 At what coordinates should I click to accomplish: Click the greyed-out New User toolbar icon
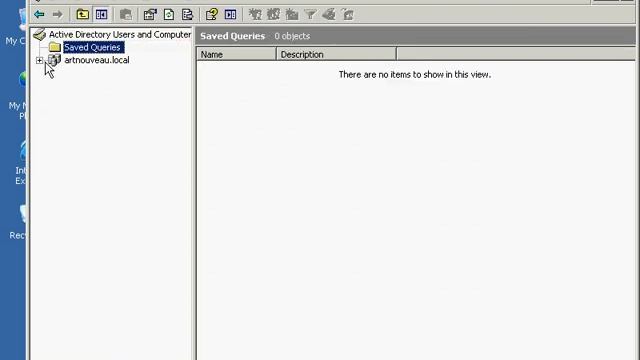pos(255,15)
